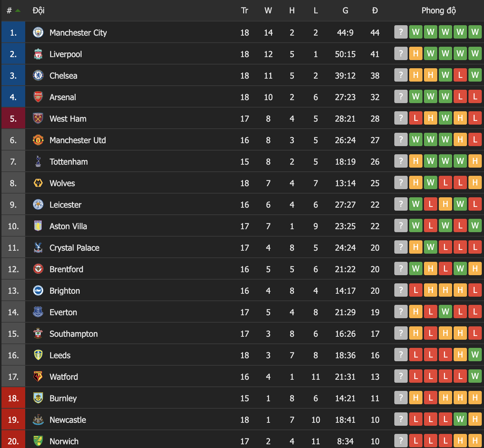The width and height of the screenshot is (484, 448).
Task: Open the Crystal Palace team link
Action: coord(74,248)
